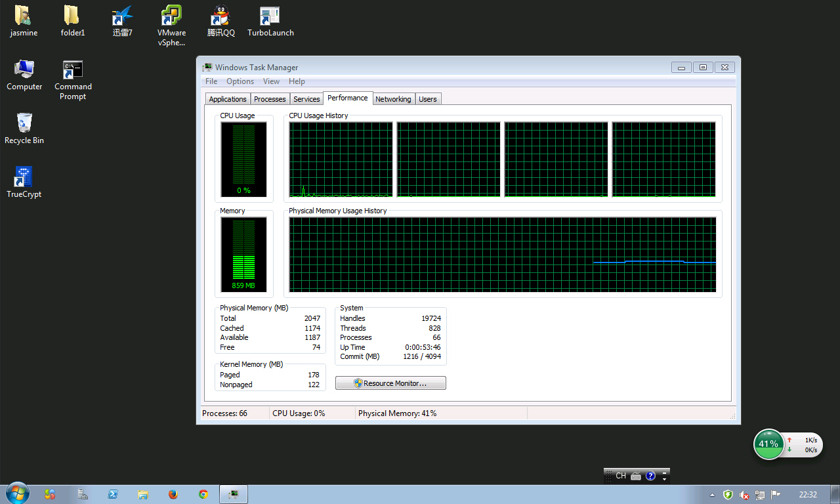Show hidden tray icons arrow
Image resolution: width=840 pixels, height=504 pixels.
pyautogui.click(x=713, y=495)
